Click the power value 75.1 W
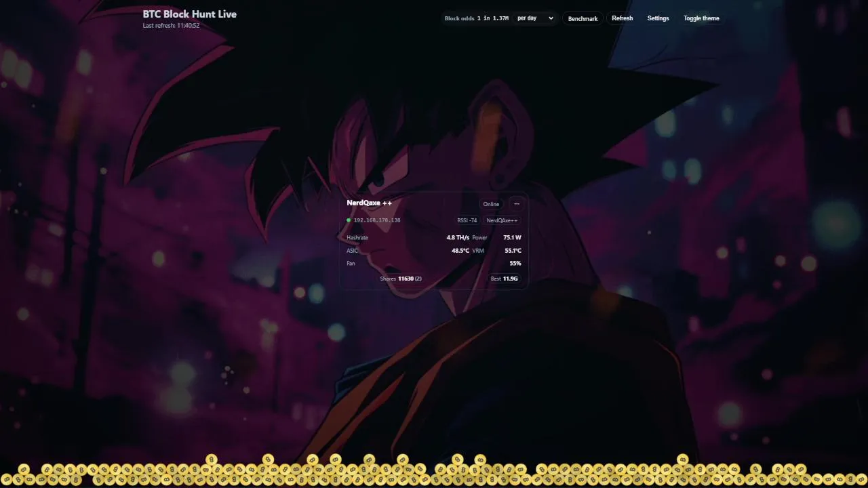868x488 pixels. [512, 238]
